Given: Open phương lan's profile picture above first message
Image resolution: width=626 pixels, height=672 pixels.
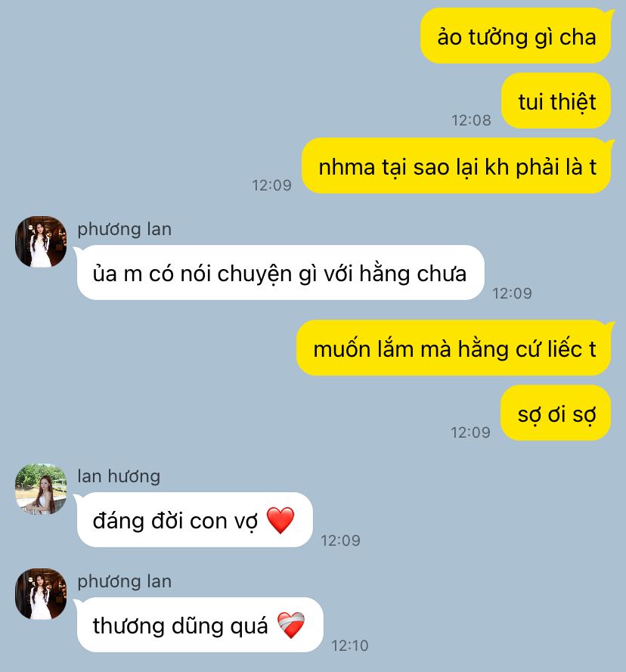Looking at the screenshot, I should pos(41,242).
